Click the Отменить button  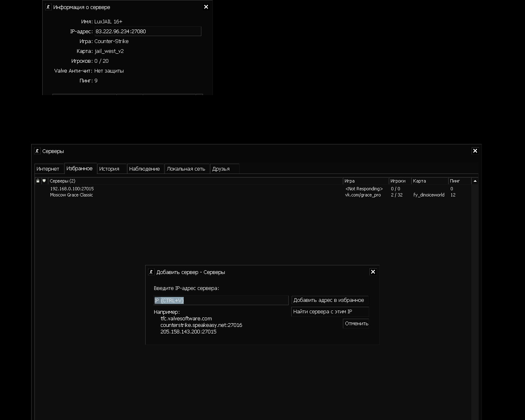coord(356,324)
